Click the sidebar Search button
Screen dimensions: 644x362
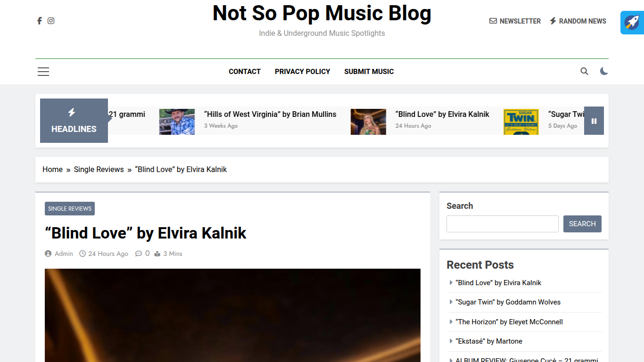(x=582, y=224)
